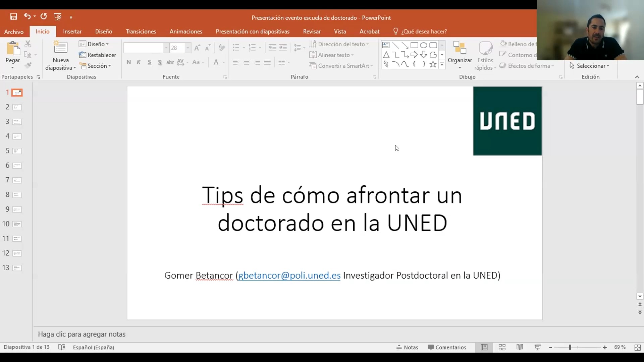Screen dimensions: 644x362
Task: Select the text box shape icon
Action: click(386, 45)
